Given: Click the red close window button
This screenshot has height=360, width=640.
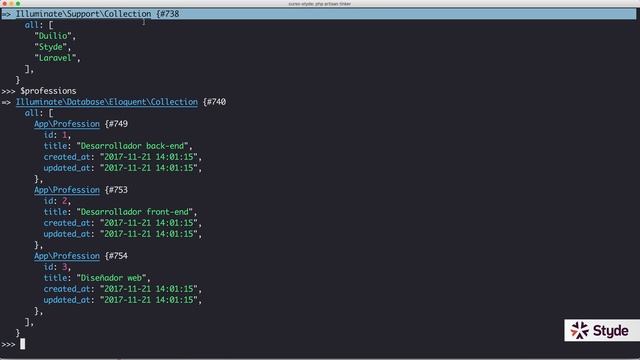Looking at the screenshot, I should point(5,3).
